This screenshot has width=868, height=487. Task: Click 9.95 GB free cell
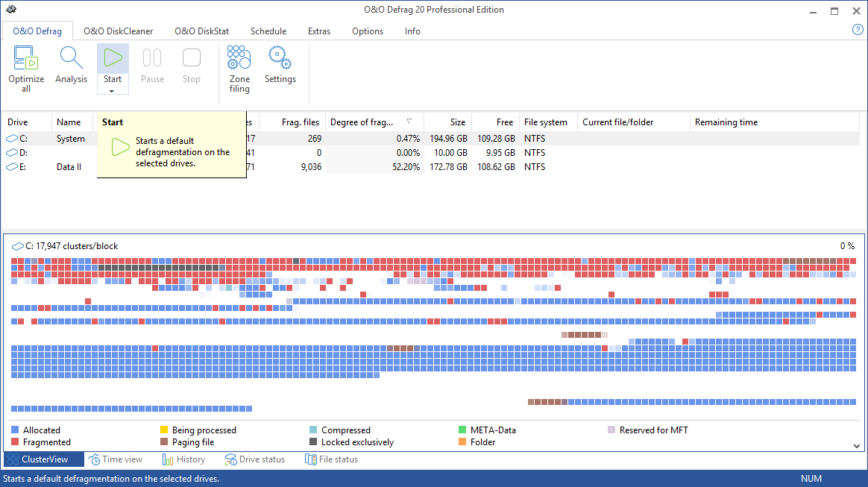(500, 153)
